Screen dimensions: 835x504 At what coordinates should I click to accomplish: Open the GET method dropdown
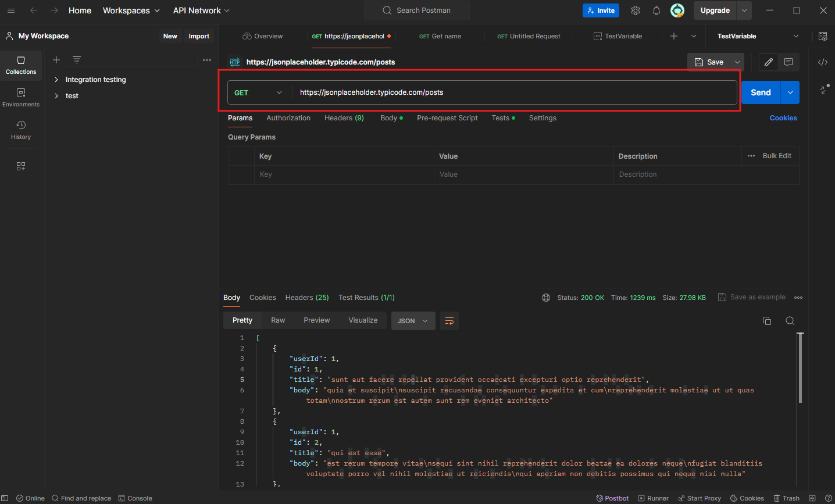tap(259, 92)
